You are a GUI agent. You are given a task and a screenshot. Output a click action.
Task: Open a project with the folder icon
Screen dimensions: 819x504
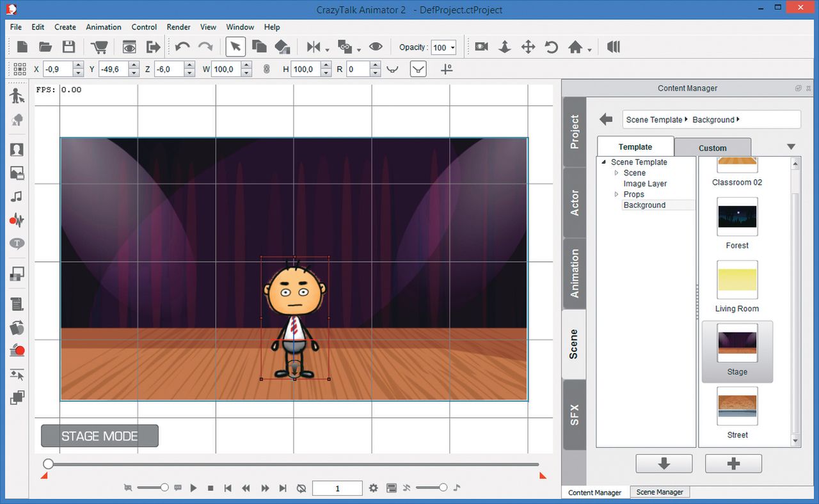coord(45,47)
